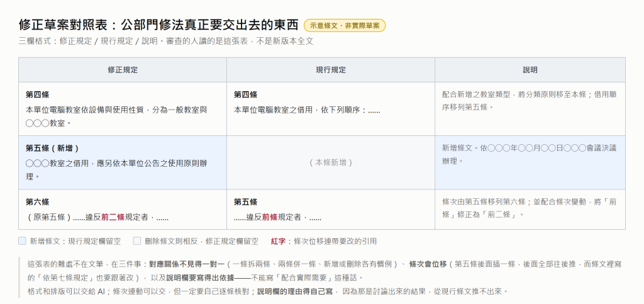This screenshot has height=304, width=644.
Task: Click the bold phrase 說明欄的理由得自己寫
Action: 295,291
